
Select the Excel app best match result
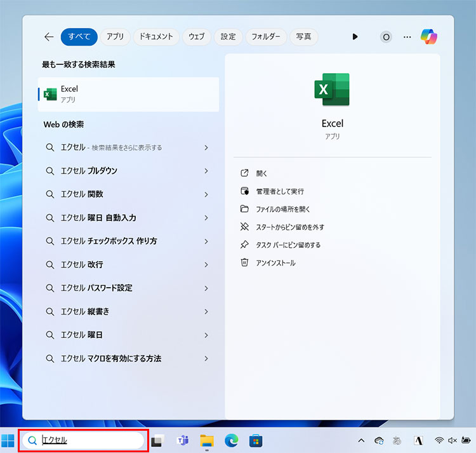128,94
